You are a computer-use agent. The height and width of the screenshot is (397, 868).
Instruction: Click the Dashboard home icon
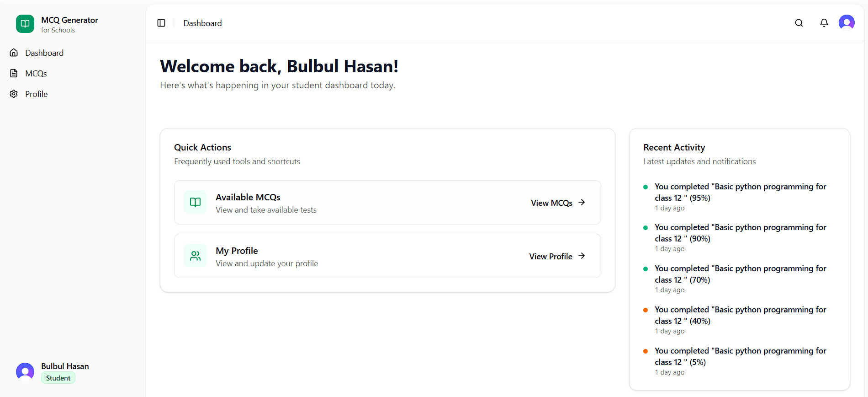pos(14,53)
